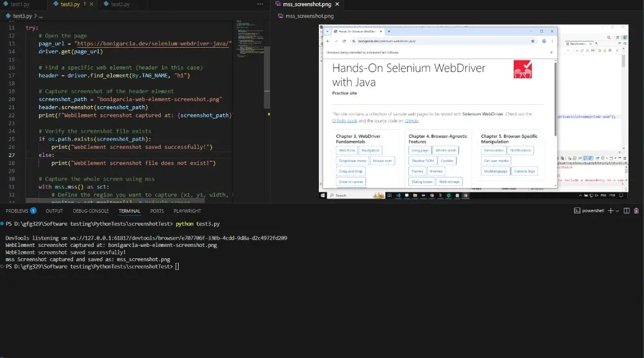Click the O'Reilly book link in previewed page
644x358 pixels.
pyautogui.click(x=344, y=121)
